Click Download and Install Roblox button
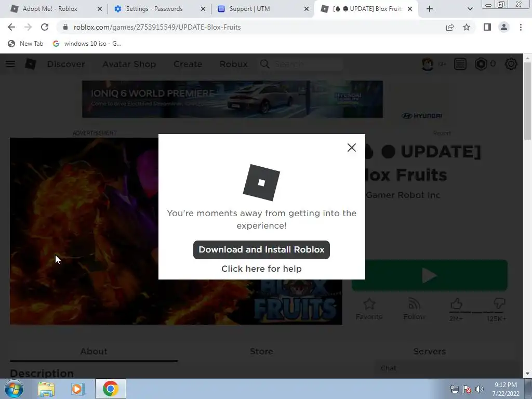This screenshot has height=399, width=532. 261,250
